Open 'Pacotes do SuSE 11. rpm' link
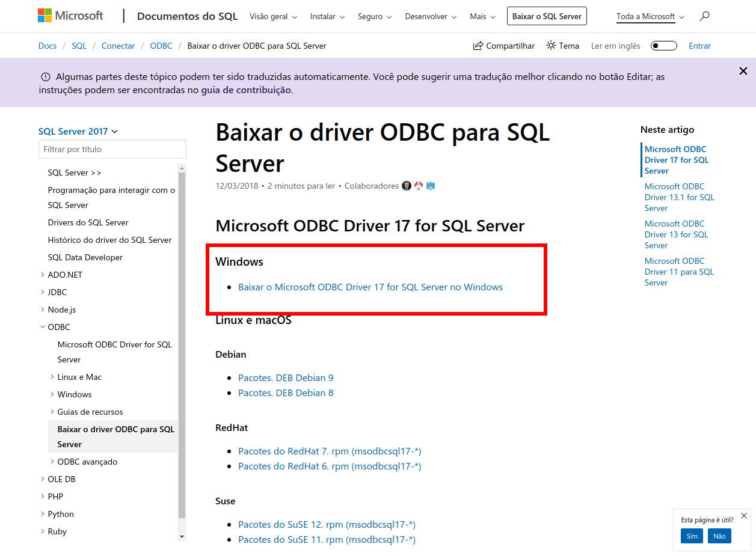 327,540
